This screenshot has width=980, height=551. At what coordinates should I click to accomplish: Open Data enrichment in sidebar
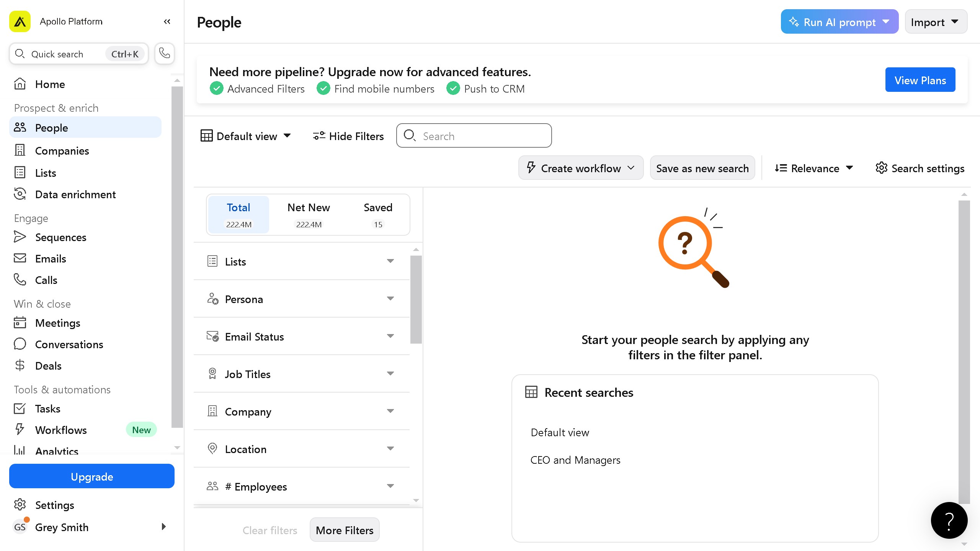pyautogui.click(x=75, y=194)
